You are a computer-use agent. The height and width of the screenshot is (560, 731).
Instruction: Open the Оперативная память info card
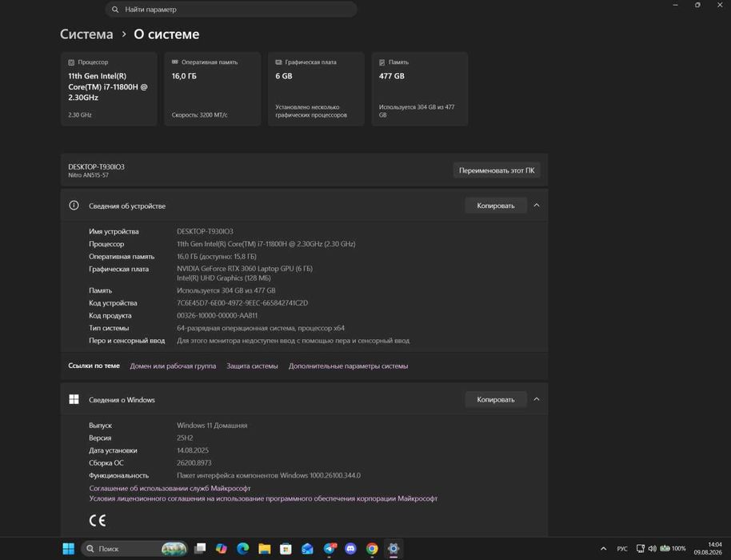tap(212, 89)
